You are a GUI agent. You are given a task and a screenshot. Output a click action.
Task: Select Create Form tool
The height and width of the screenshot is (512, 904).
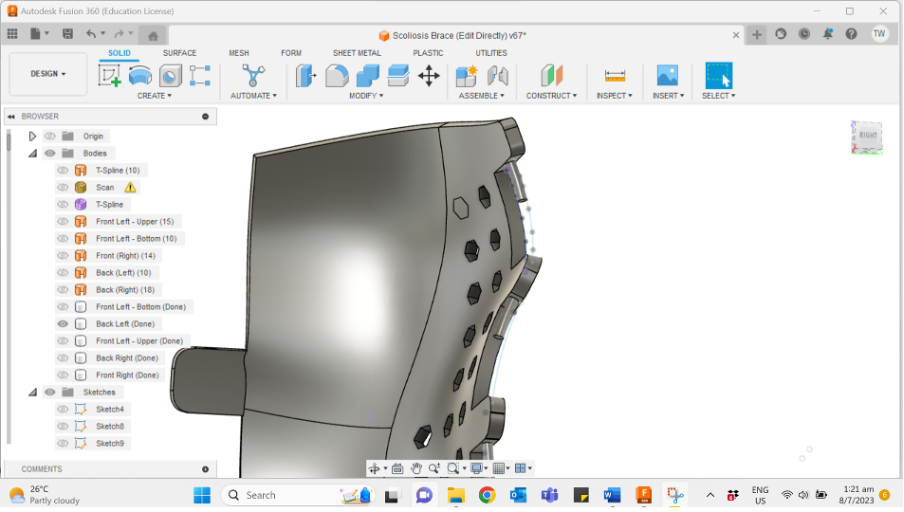click(x=140, y=76)
